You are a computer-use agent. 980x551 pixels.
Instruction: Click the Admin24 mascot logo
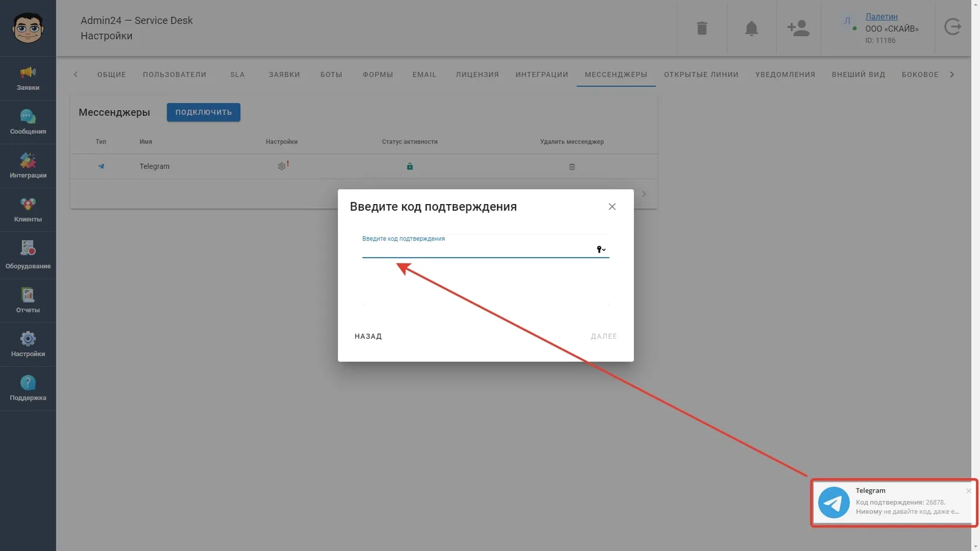point(27,27)
